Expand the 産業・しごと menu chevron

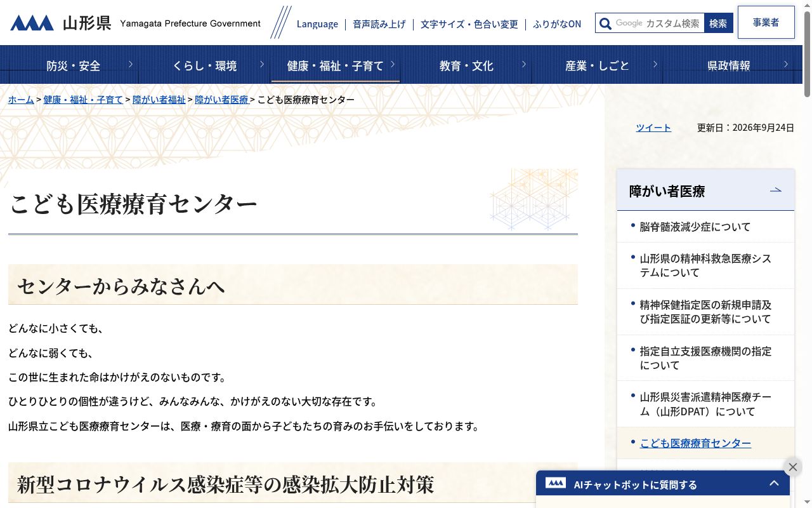coord(655,63)
